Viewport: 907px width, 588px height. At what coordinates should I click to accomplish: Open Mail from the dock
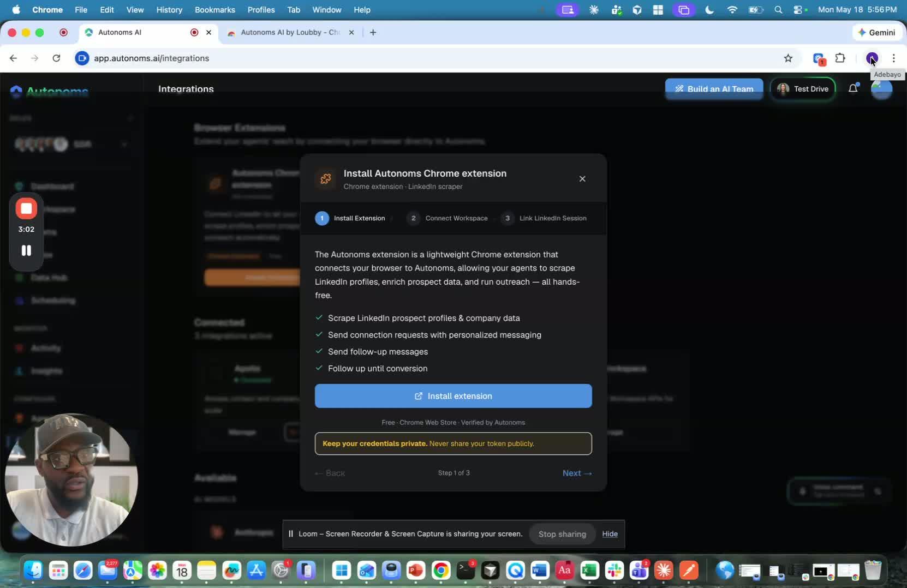click(x=108, y=571)
